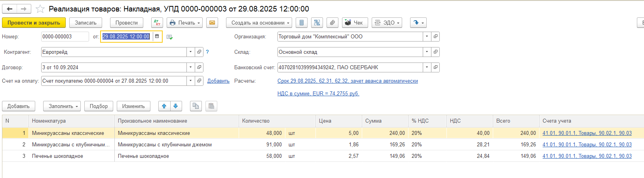644x178 pixels.
Task: Click Добавить button above table
Action: click(19, 106)
